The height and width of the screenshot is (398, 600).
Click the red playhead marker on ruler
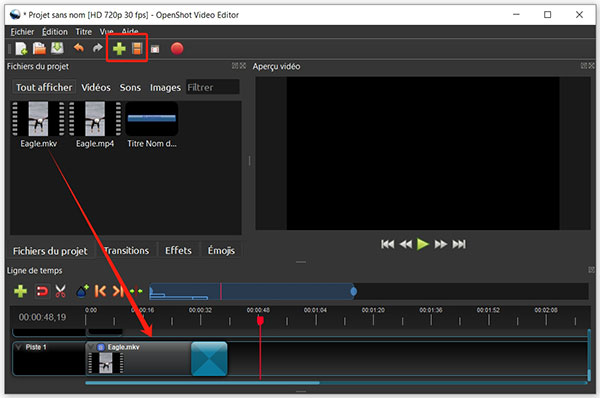tap(260, 320)
